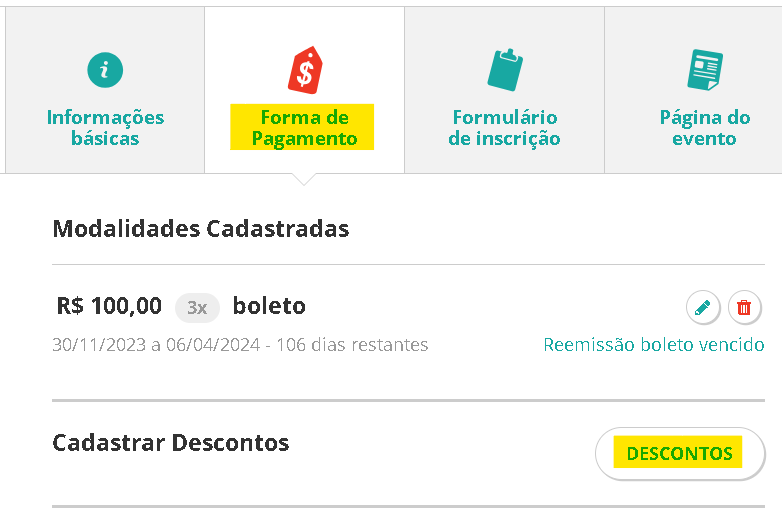Click the Modalidades Cadastradas heading
Image resolution: width=782 pixels, height=511 pixels.
tap(200, 229)
